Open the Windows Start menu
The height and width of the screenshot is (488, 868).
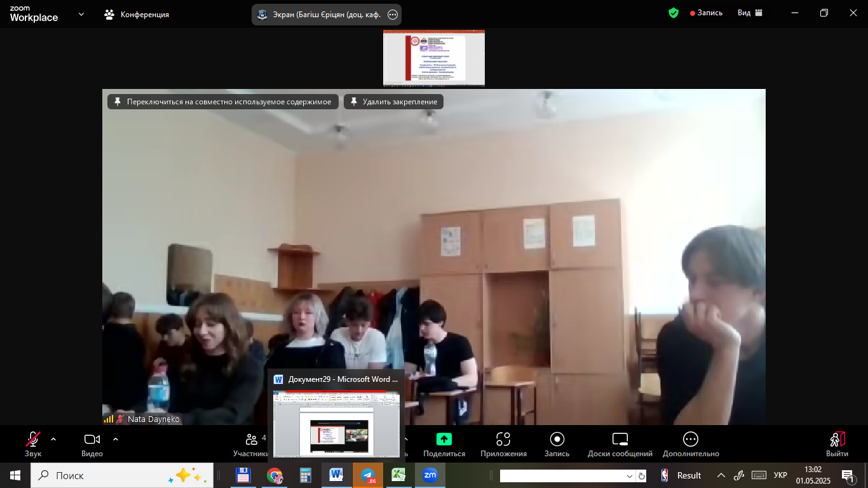[x=15, y=475]
